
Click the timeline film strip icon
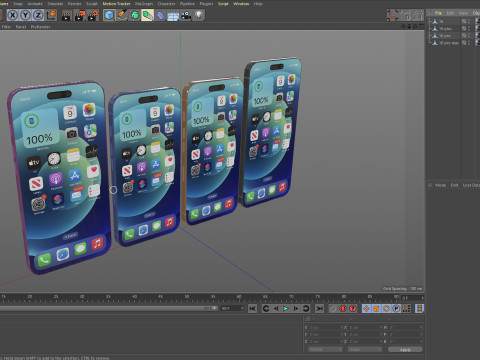coord(420,309)
